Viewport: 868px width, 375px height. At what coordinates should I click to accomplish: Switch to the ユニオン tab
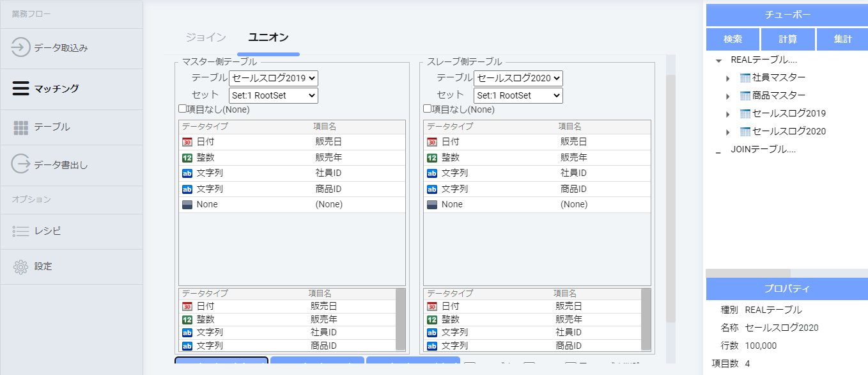pos(268,37)
